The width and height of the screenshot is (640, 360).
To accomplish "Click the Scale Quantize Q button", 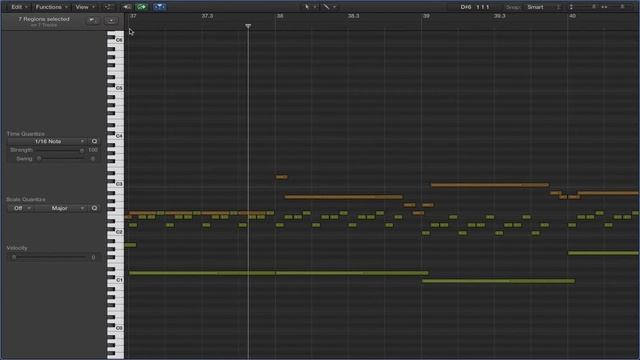I will click(x=94, y=208).
